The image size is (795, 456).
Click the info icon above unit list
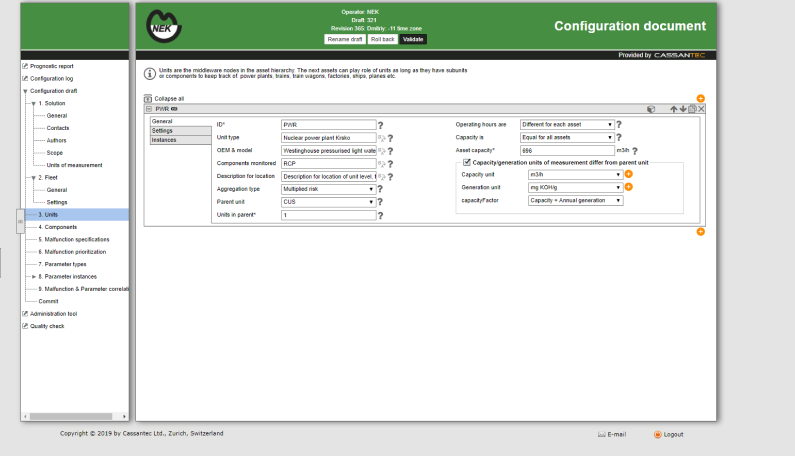tap(150, 74)
